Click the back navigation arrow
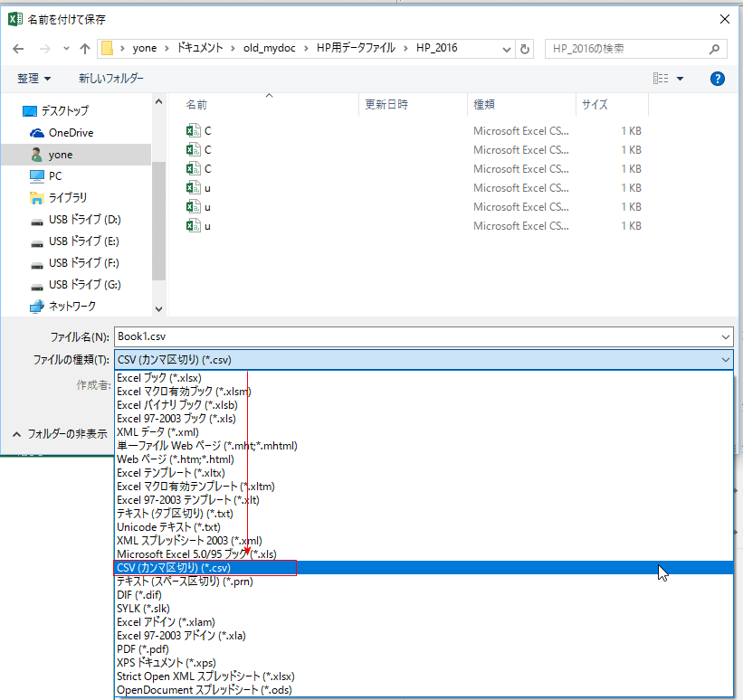 tap(18, 49)
